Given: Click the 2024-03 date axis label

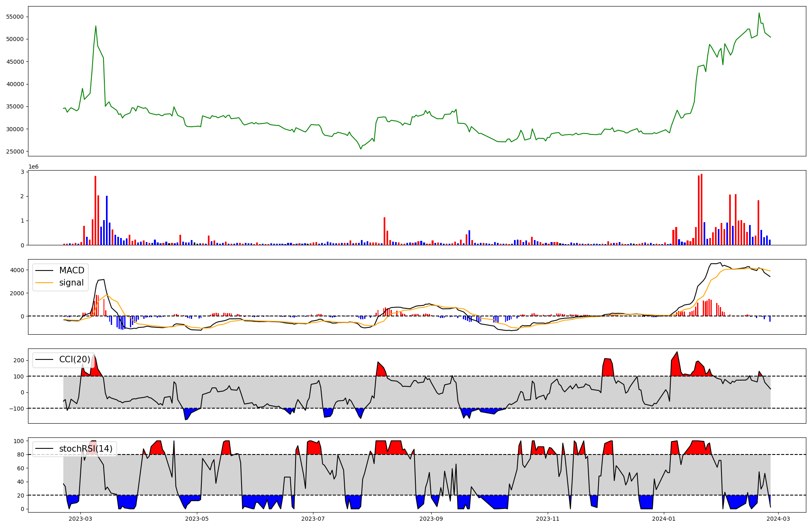Looking at the screenshot, I should [x=778, y=519].
